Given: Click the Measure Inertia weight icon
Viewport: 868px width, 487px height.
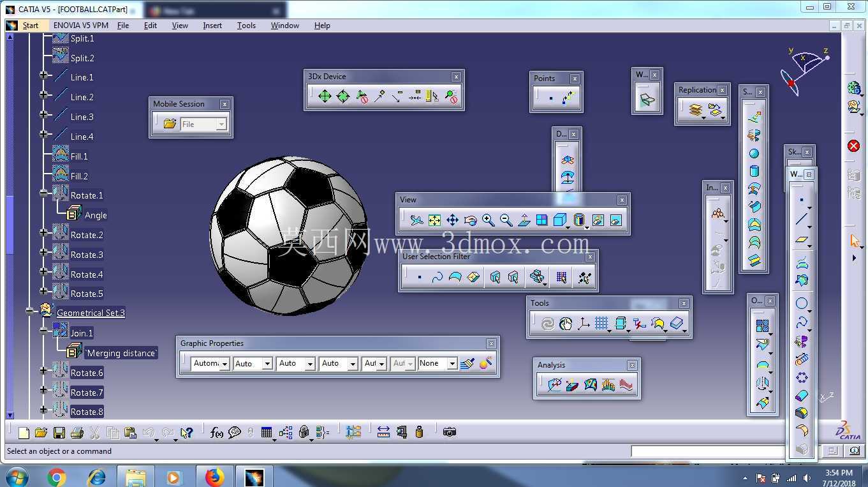Looking at the screenshot, I should coord(419,432).
